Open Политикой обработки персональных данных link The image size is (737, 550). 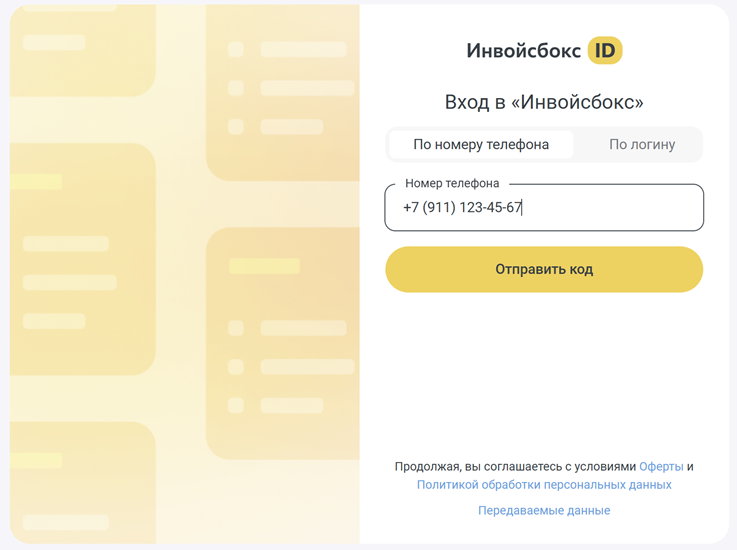[x=544, y=485]
